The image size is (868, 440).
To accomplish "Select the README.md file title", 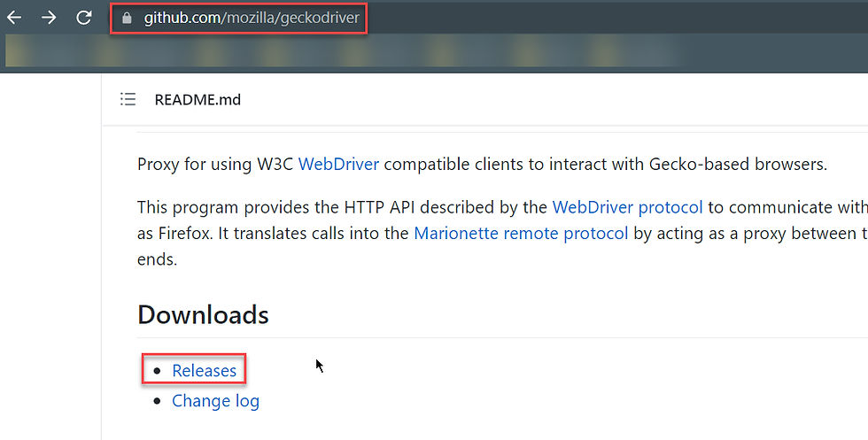I will 198,100.
